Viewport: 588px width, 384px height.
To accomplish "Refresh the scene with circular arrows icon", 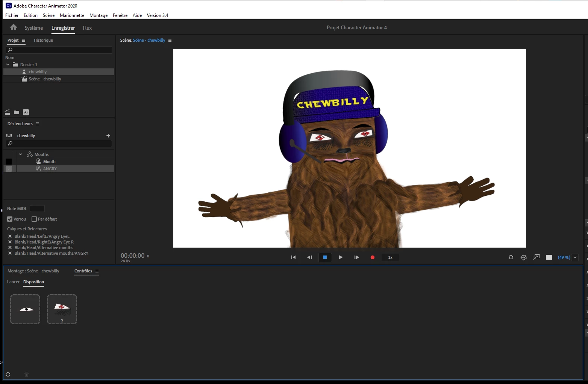I will pyautogui.click(x=511, y=257).
